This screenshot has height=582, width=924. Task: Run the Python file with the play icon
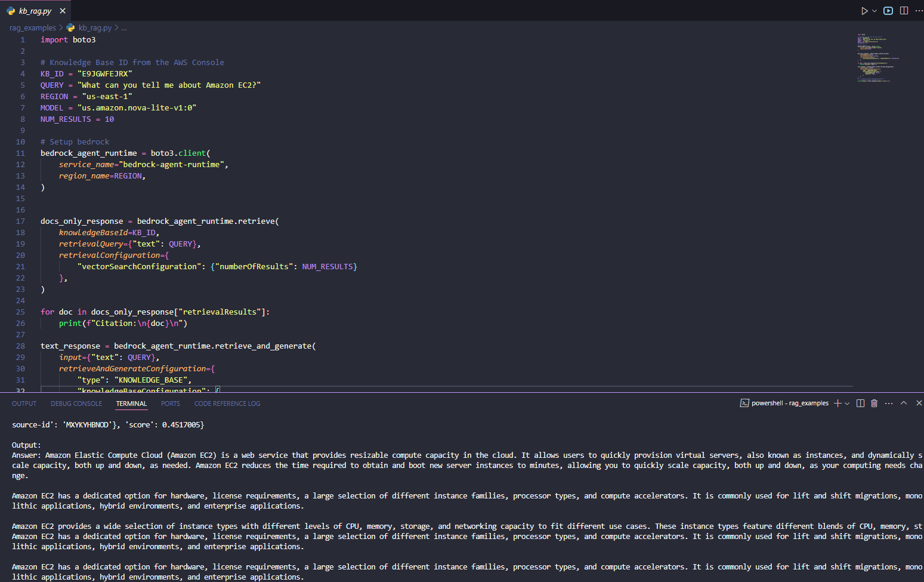[864, 11]
